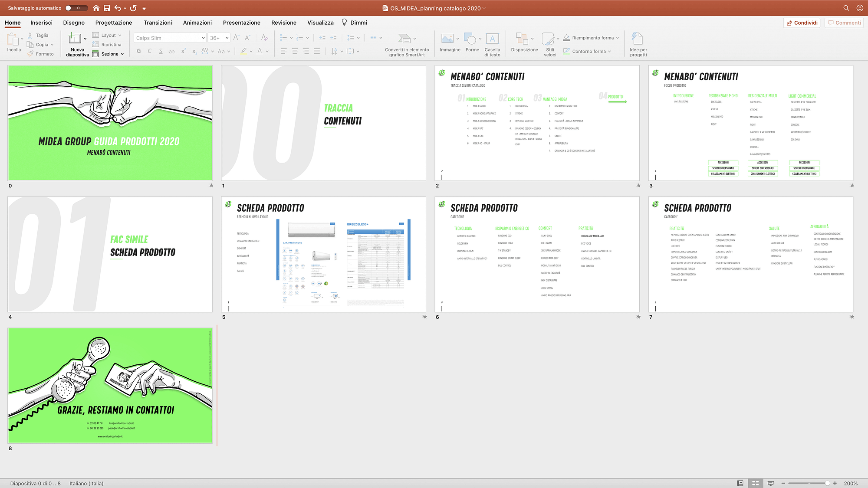
Task: Click the zoom slider handle
Action: click(827, 483)
